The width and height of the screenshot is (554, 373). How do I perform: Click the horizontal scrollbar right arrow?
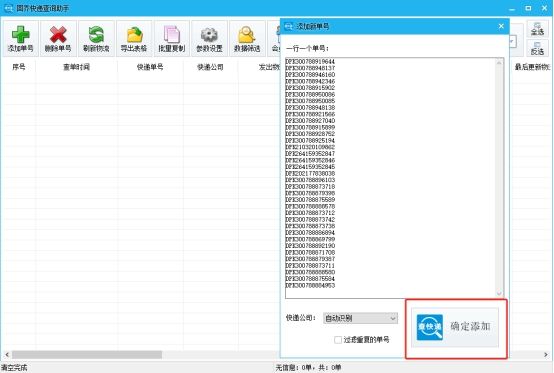pos(546,354)
